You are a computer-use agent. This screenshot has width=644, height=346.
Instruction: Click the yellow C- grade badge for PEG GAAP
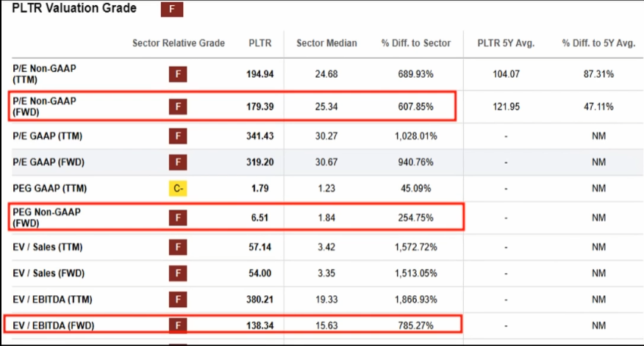176,189
